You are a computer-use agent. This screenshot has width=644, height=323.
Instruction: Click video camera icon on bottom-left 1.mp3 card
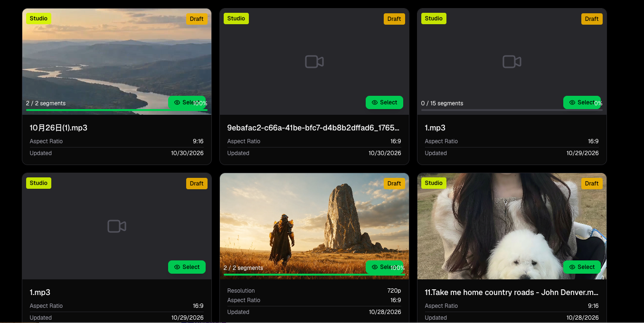pos(117,226)
